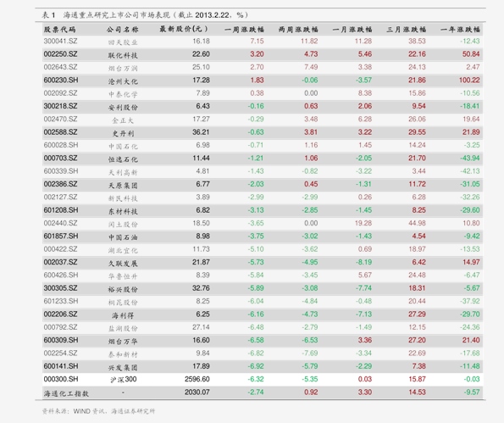Click the 海通化工指数 row label

(66, 393)
